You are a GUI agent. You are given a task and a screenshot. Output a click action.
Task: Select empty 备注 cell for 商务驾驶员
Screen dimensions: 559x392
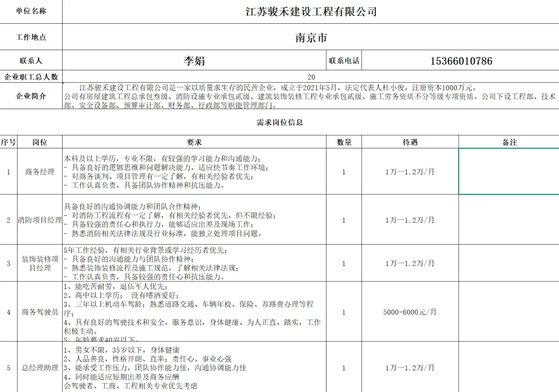509,312
